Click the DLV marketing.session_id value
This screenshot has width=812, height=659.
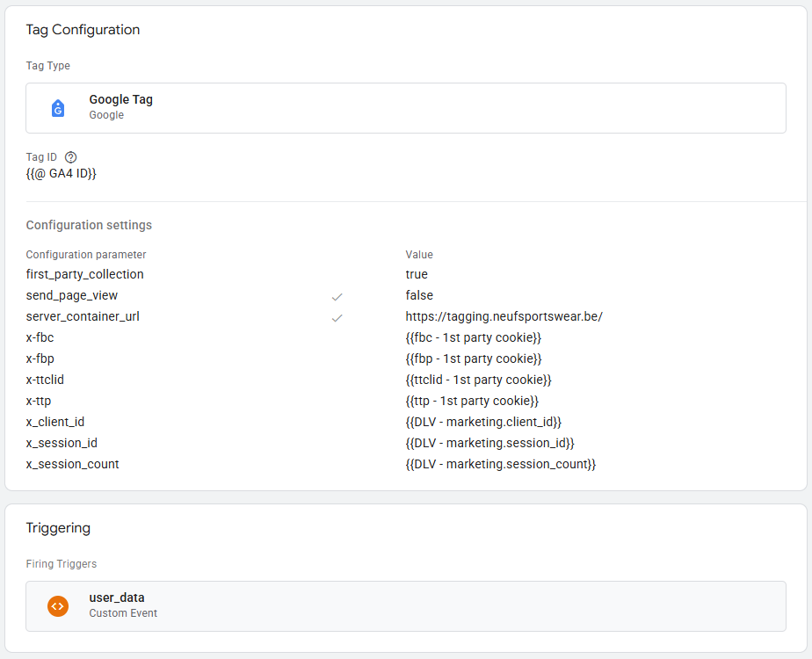(x=489, y=443)
